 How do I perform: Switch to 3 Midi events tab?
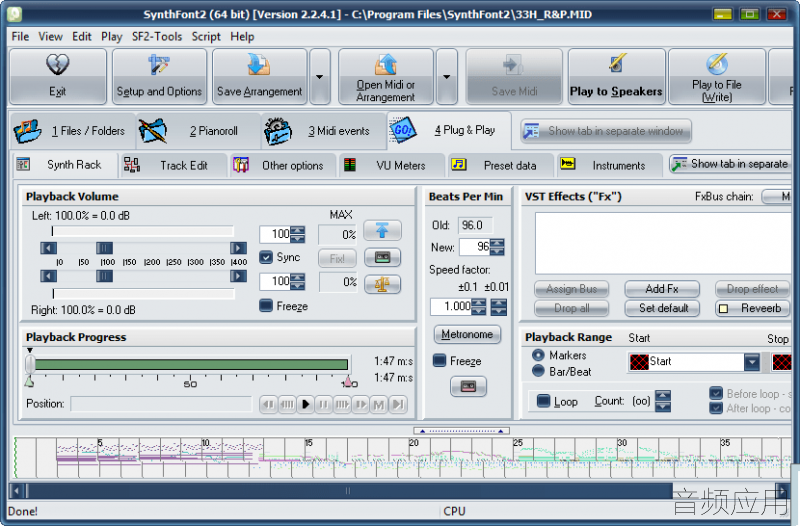point(324,131)
